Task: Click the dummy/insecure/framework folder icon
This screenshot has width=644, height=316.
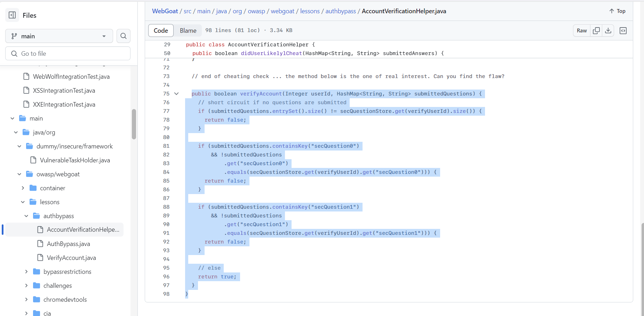Action: (30, 146)
